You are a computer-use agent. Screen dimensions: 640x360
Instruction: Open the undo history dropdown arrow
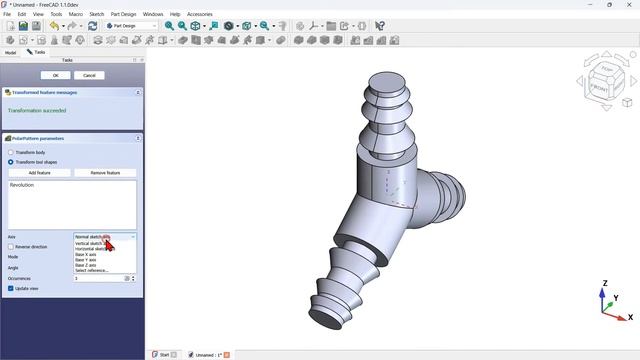[63, 26]
